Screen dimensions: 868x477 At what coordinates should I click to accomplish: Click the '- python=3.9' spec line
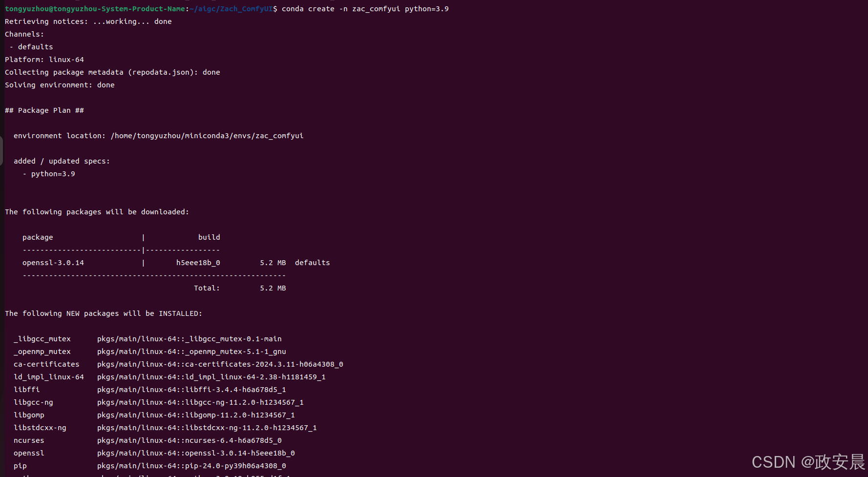tap(49, 174)
